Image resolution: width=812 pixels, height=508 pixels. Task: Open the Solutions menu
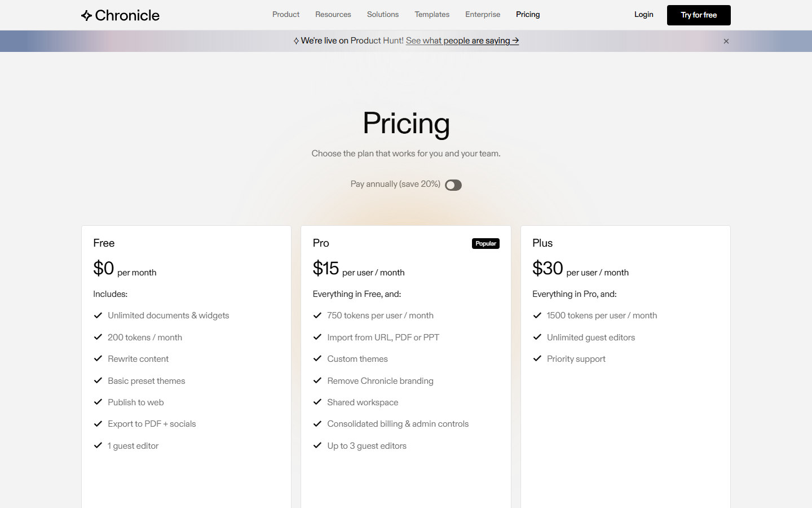(383, 14)
